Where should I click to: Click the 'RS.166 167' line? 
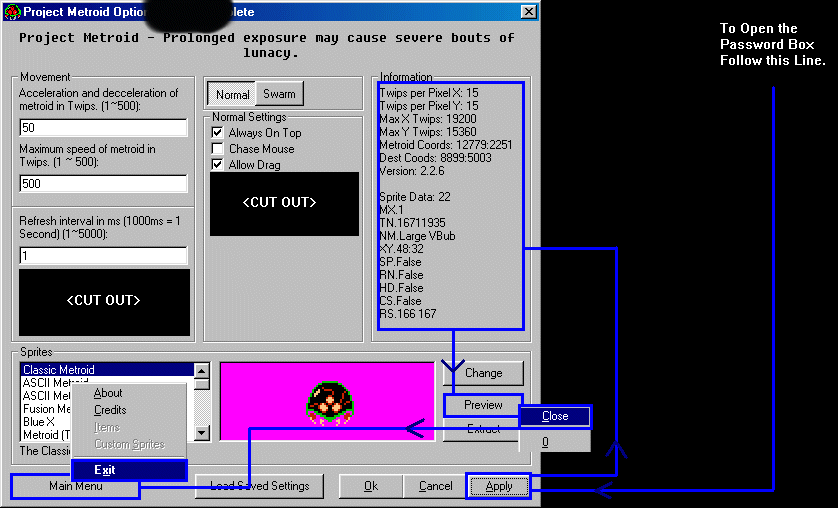click(x=408, y=314)
